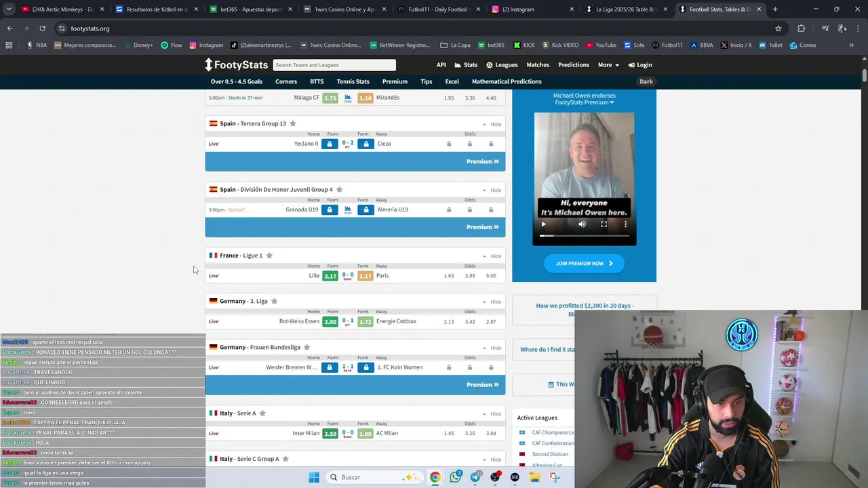
Task: Open the La Copa bookmarks folder
Action: click(456, 45)
